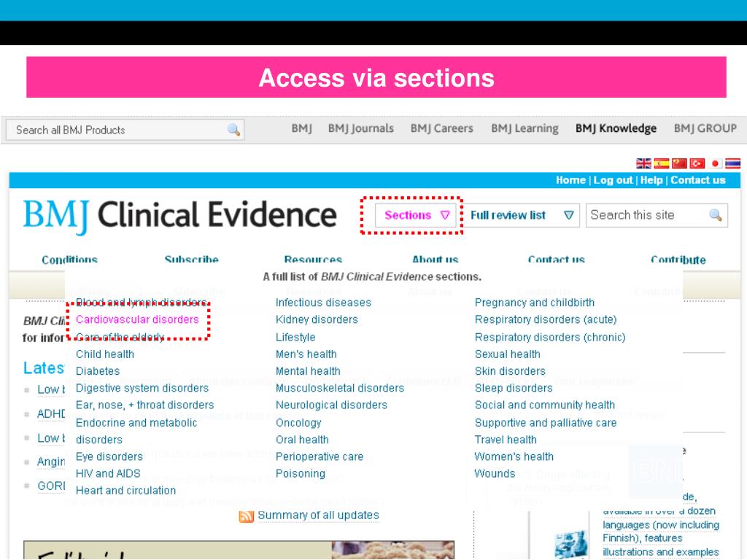
Task: Select Cardiovascular disorders section
Action: [x=137, y=319]
